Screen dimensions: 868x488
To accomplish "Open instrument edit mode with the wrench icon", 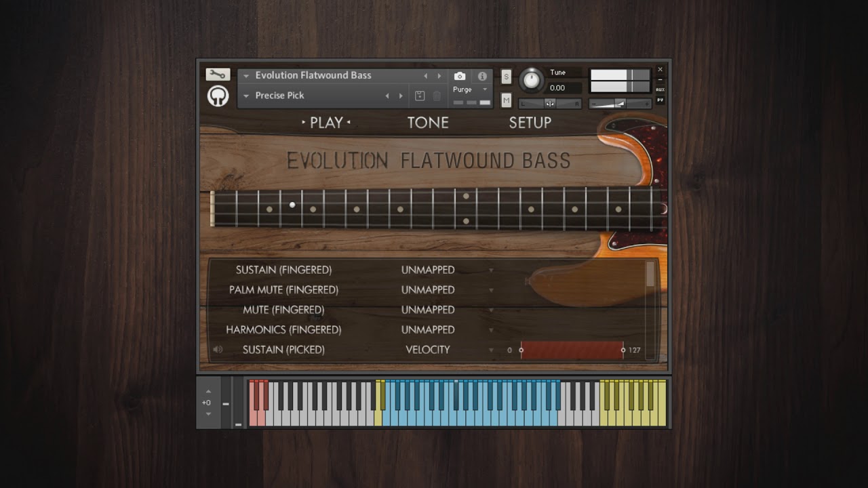I will 218,75.
